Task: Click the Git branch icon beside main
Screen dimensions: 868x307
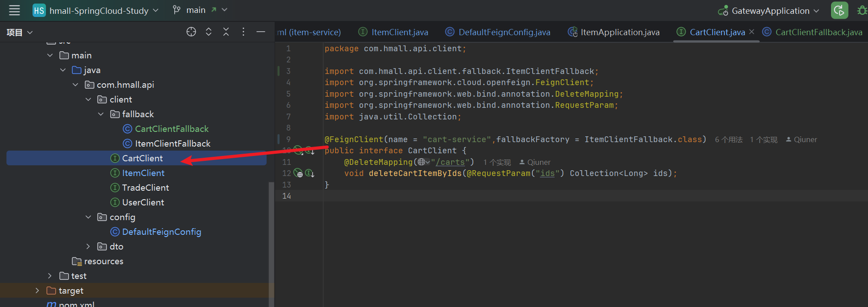Action: click(177, 10)
